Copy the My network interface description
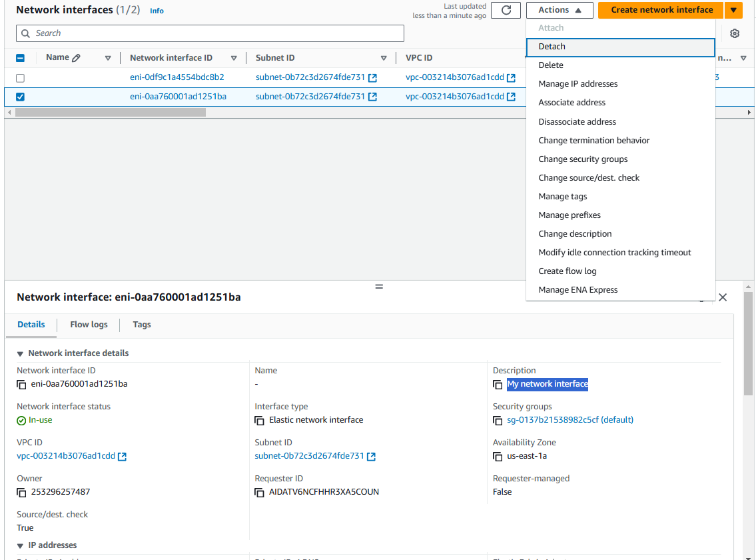Screen dimensions: 756x560 (x=498, y=385)
